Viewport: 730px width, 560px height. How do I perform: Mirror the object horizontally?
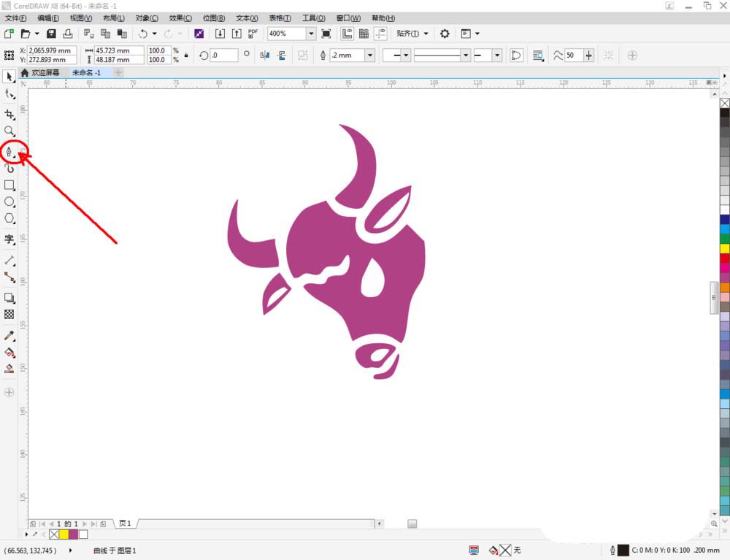(265, 55)
